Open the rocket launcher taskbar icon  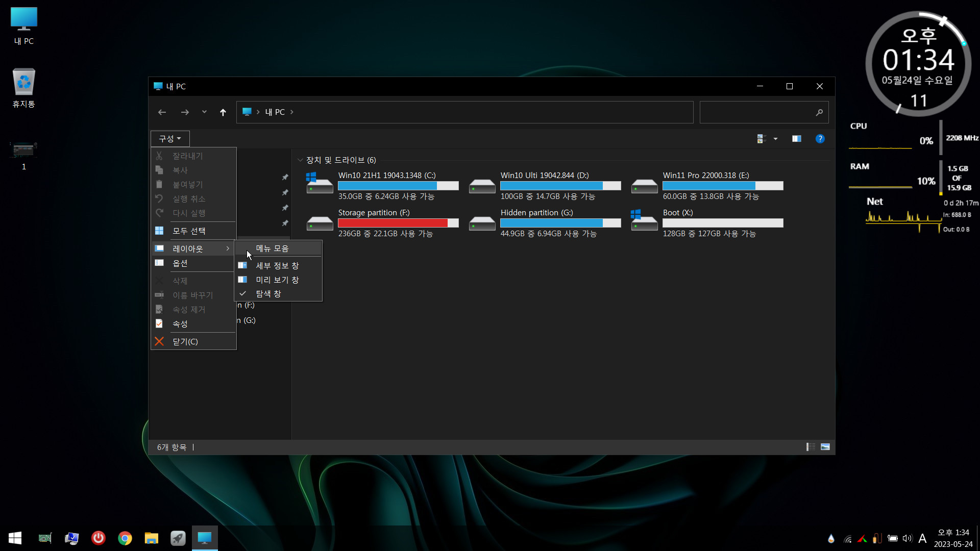(x=178, y=538)
